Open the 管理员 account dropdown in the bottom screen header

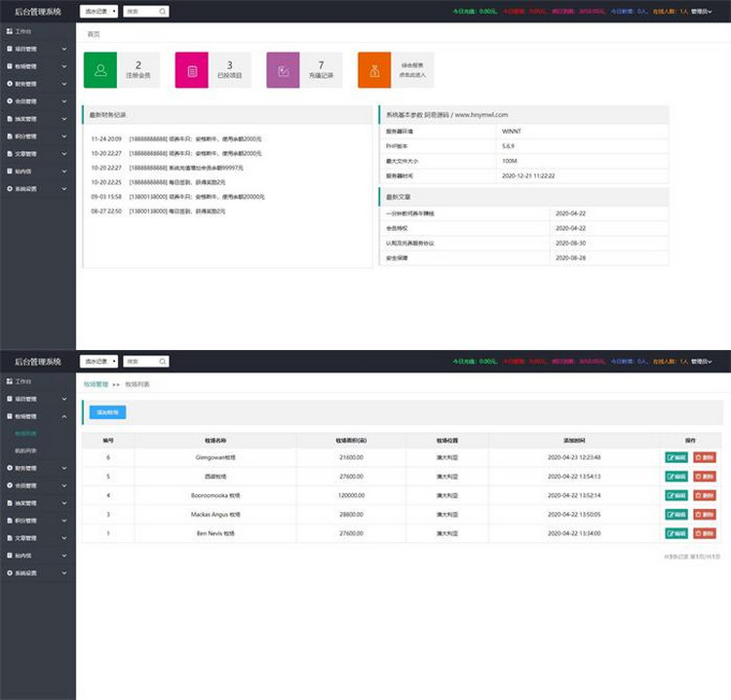click(701, 362)
